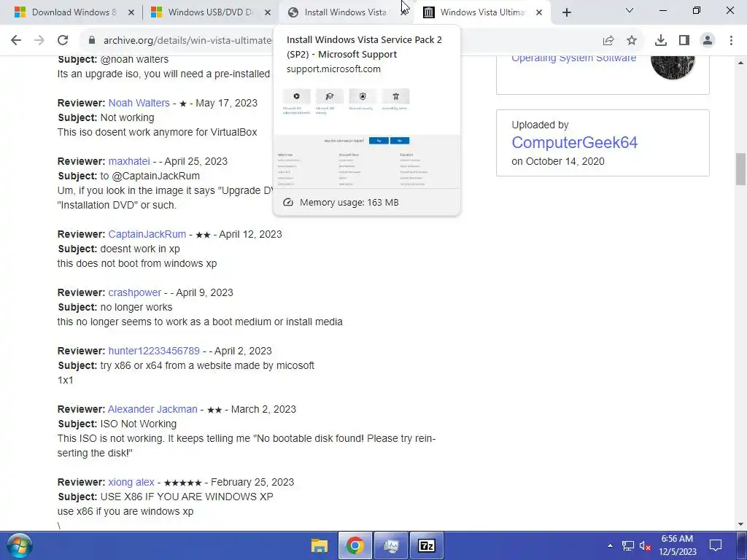Click the Chrome taskbar icon
The image size is (747, 560).
click(355, 545)
